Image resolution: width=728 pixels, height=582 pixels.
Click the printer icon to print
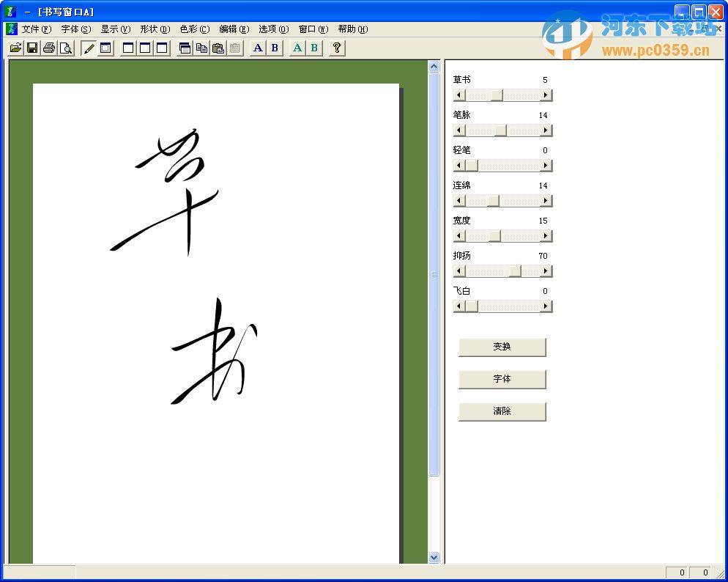[49, 48]
